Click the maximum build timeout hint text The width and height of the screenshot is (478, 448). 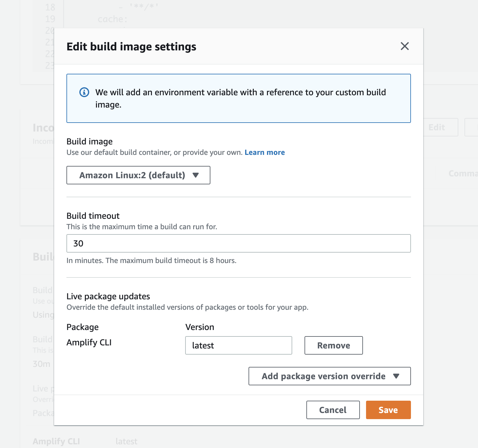point(151,261)
